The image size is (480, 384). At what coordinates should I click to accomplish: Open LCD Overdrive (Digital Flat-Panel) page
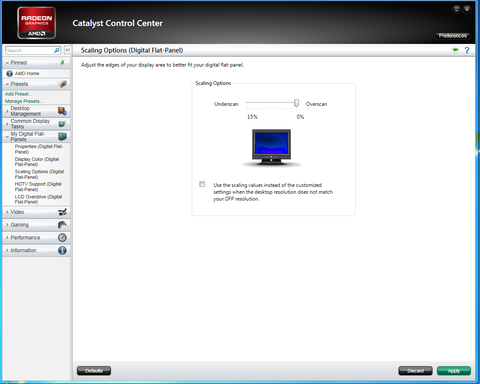[x=38, y=199]
